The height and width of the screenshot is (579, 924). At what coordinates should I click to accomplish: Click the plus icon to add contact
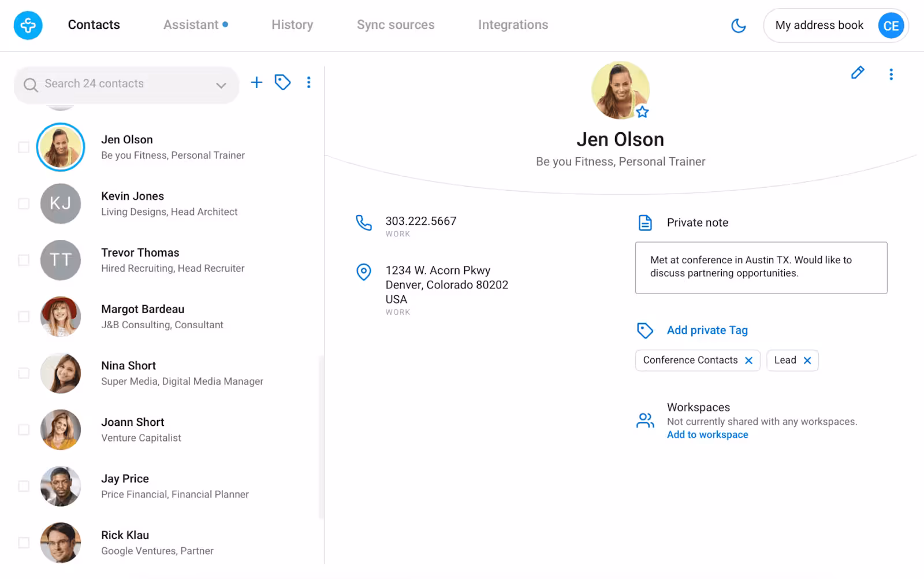click(x=256, y=83)
